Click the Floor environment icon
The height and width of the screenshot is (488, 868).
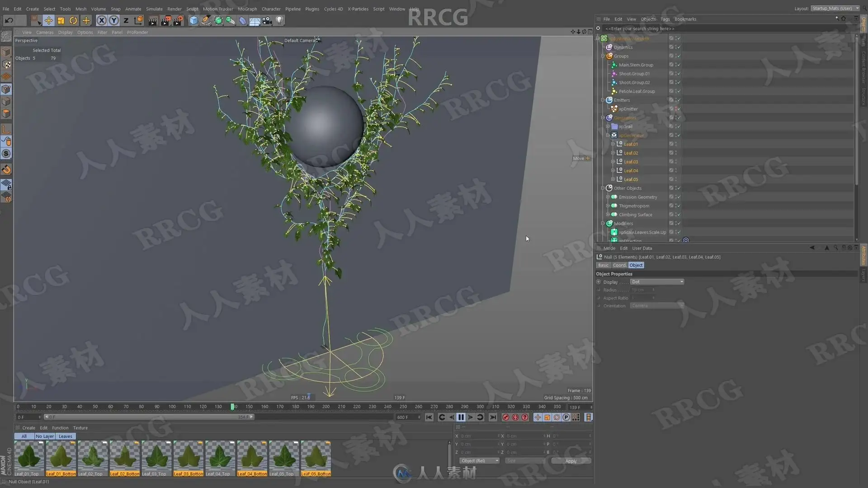[255, 20]
